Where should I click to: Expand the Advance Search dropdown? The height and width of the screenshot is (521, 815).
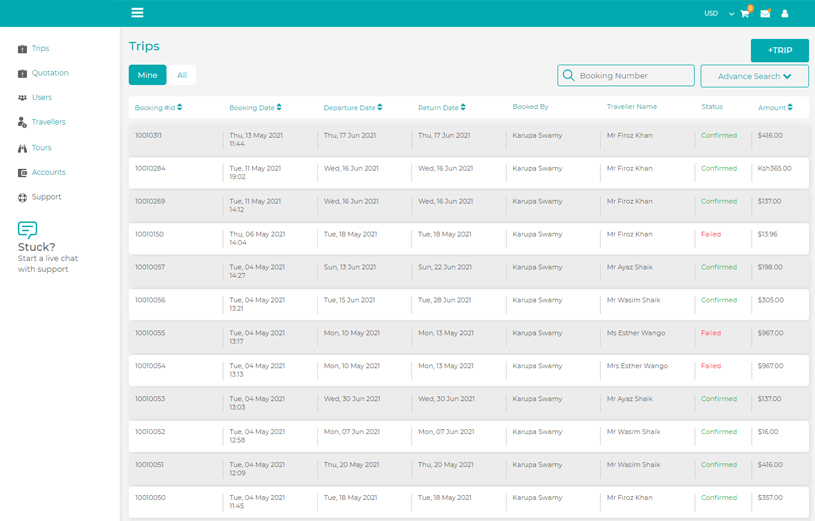(754, 76)
